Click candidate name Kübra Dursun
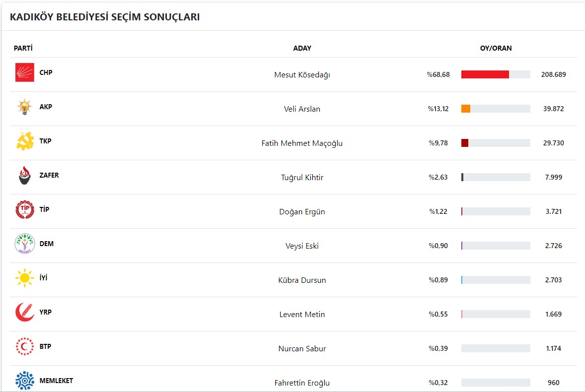 pos(302,280)
